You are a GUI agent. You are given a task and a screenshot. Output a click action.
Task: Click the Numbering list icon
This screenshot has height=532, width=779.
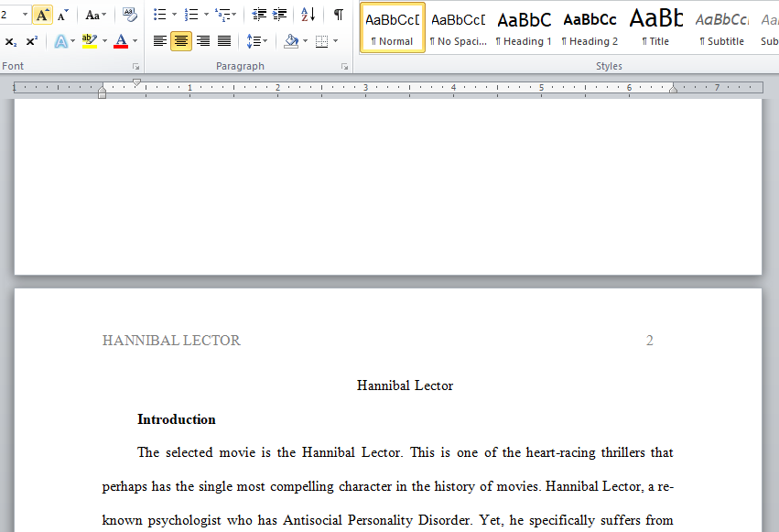click(x=190, y=15)
